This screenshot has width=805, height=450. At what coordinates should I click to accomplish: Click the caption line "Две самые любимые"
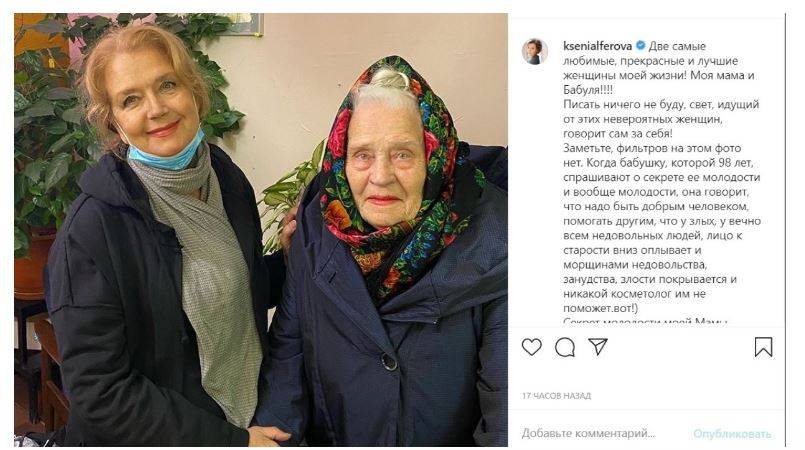click(677, 46)
